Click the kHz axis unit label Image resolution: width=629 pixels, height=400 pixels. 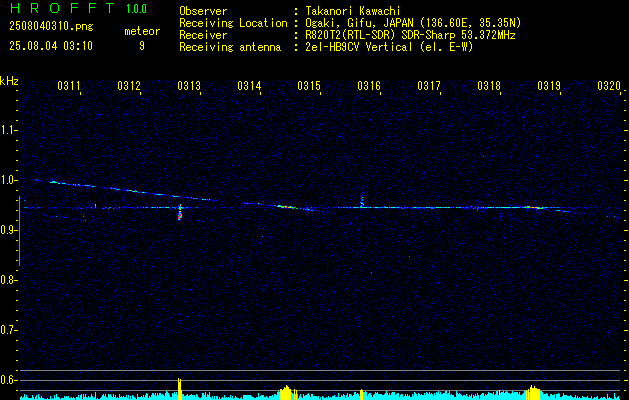tap(9, 81)
